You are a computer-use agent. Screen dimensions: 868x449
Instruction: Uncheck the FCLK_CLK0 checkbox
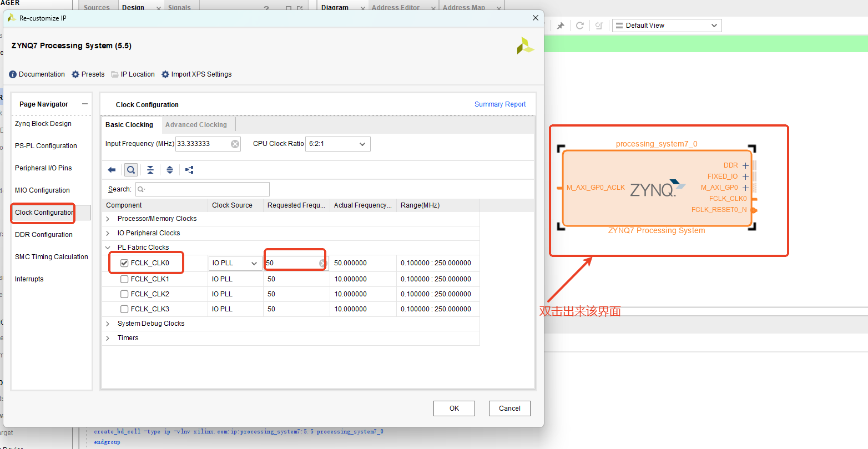[x=124, y=263]
